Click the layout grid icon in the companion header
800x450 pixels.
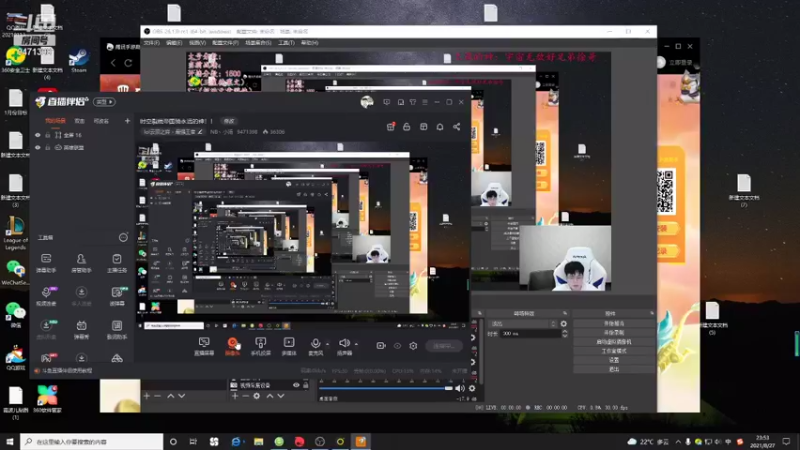pyautogui.click(x=423, y=127)
